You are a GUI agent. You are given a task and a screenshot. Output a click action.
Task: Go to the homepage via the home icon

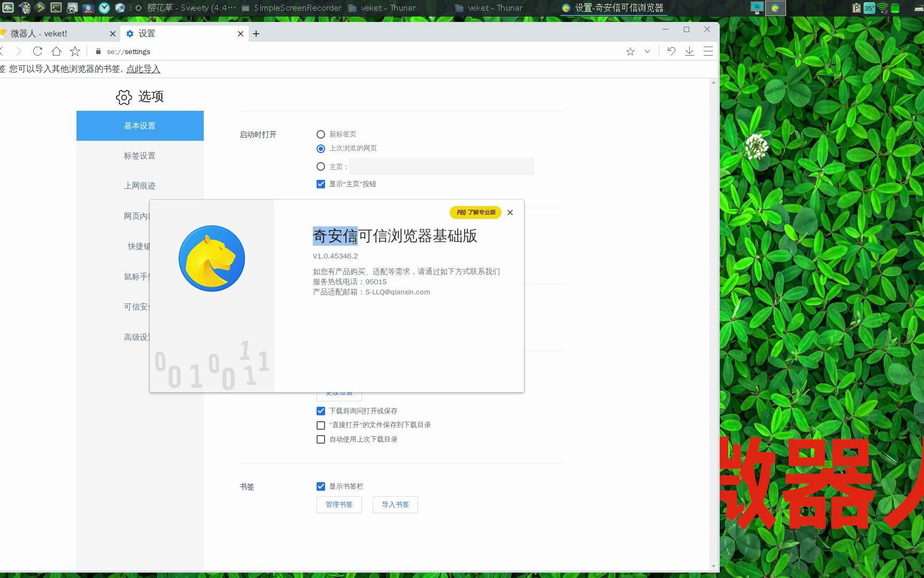coord(56,51)
